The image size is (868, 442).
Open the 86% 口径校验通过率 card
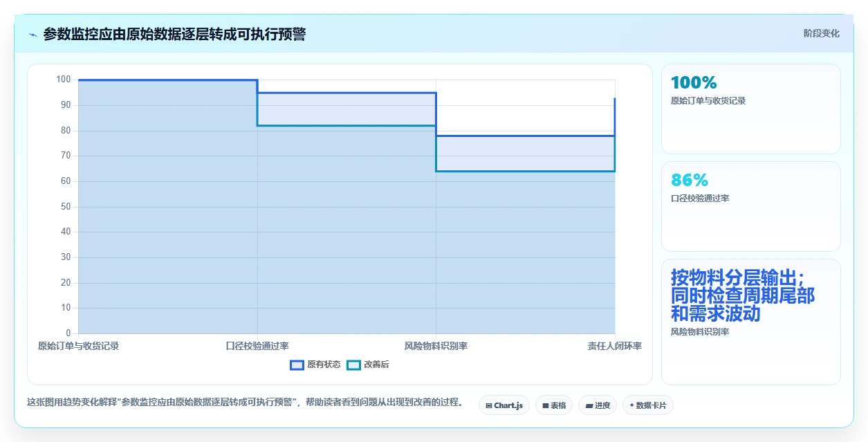pyautogui.click(x=751, y=206)
